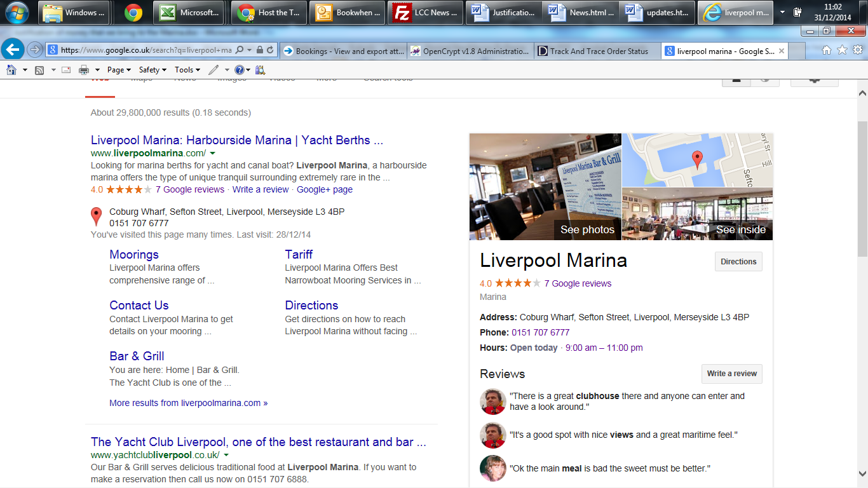
Task: Switch to Track And Trace Order Status tab
Action: click(x=597, y=51)
